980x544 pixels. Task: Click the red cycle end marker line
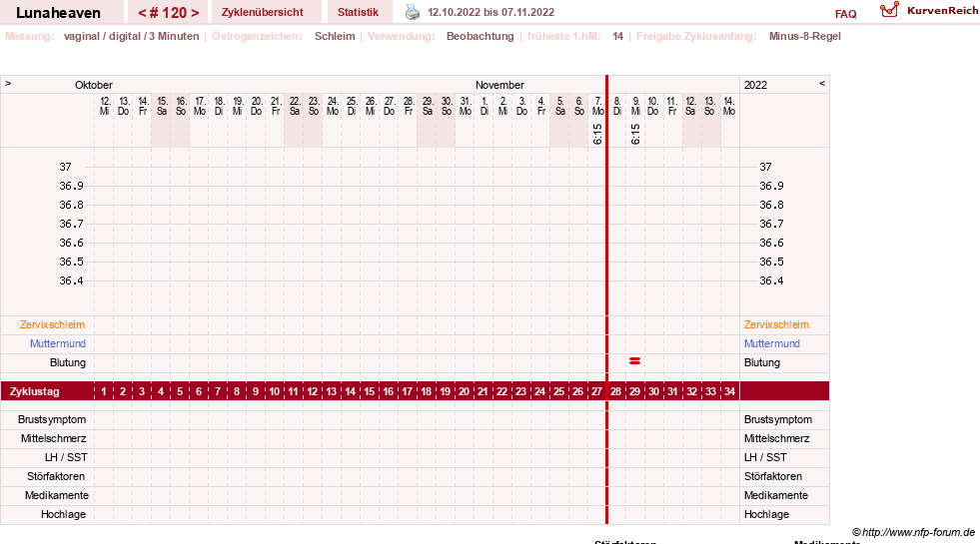click(x=606, y=299)
